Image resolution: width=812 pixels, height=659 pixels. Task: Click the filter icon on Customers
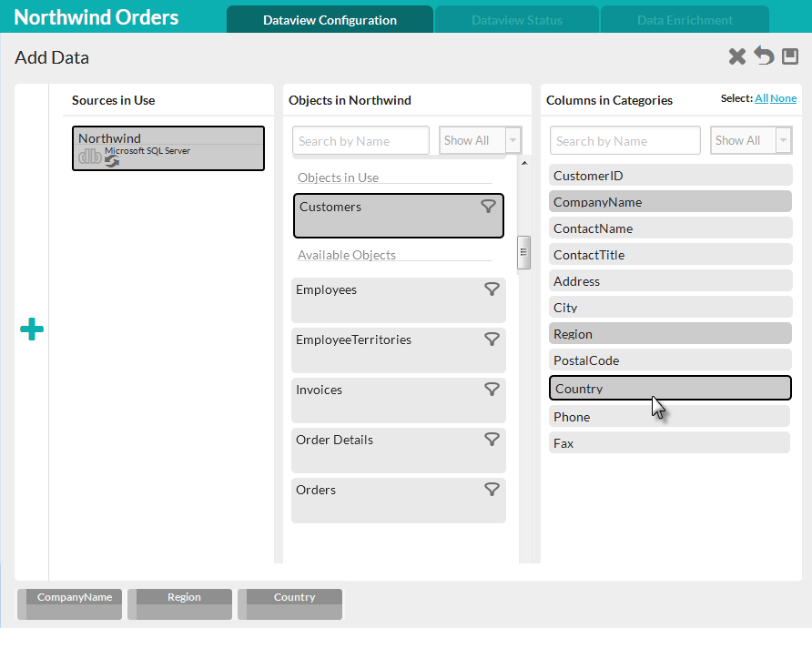click(488, 207)
